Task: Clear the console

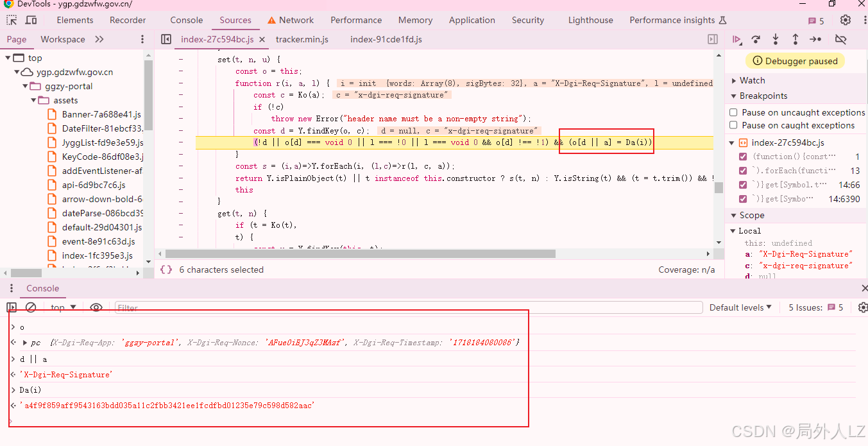Action: point(30,307)
